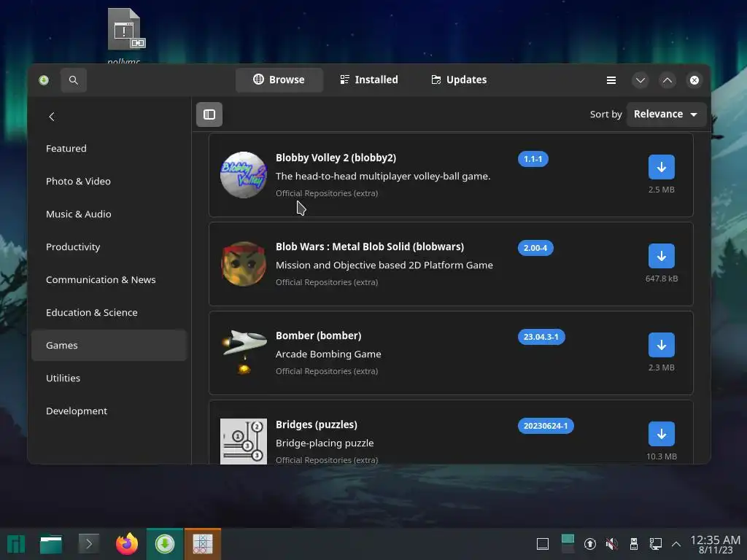This screenshot has width=747, height=560.
Task: Switch to the Updates tab
Action: 460,80
